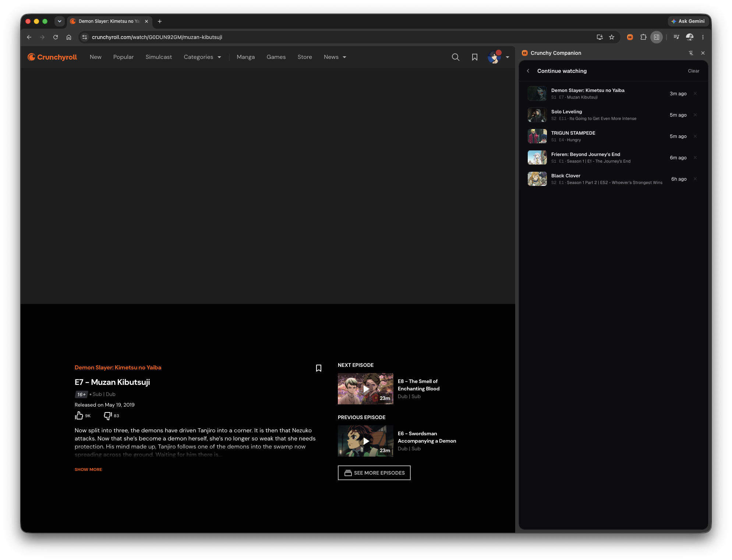Click the install app icon in address bar

click(x=600, y=37)
